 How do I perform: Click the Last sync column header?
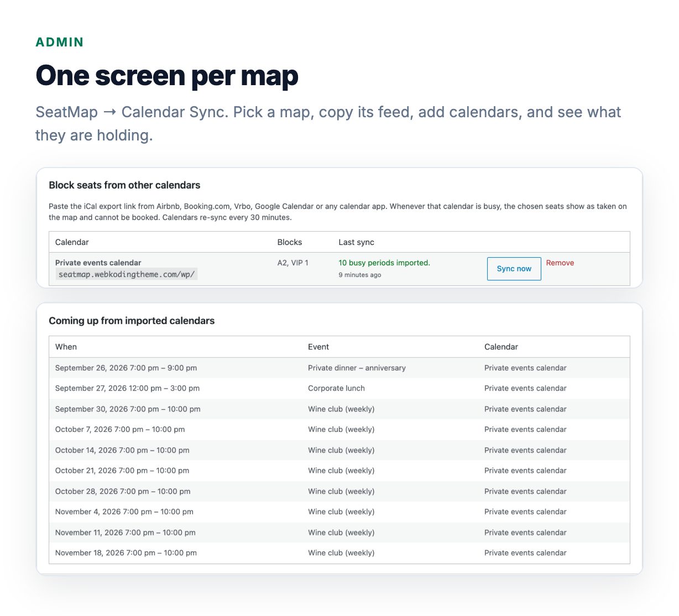tap(356, 242)
